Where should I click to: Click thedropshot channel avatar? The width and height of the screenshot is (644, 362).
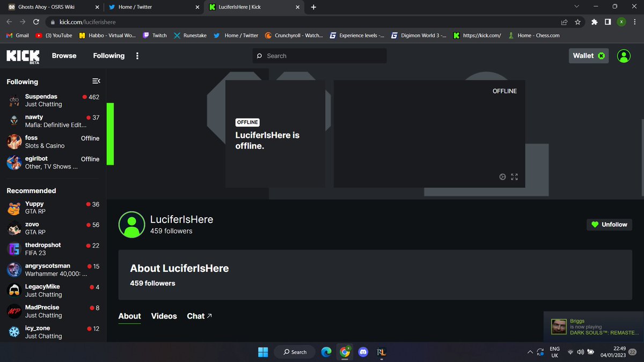coord(14,249)
